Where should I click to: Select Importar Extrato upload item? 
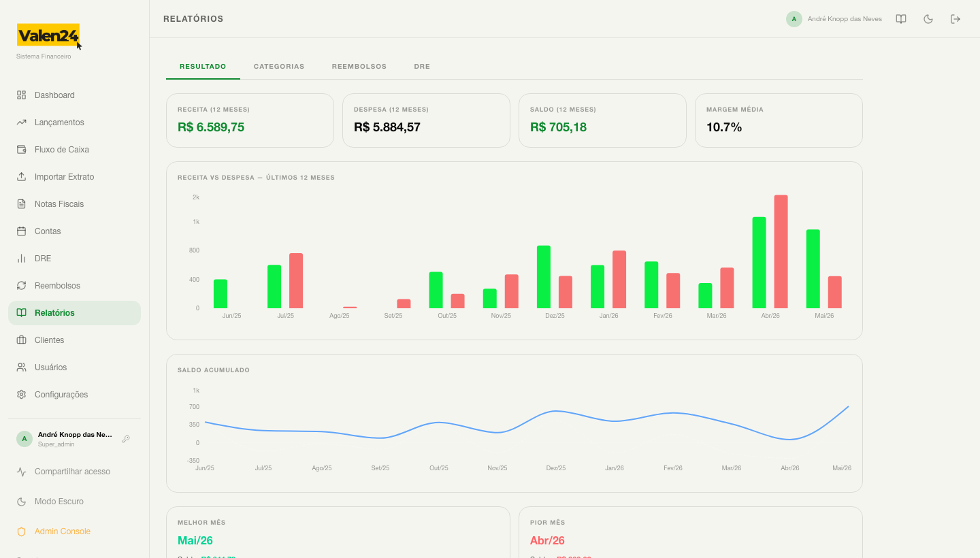[74, 177]
